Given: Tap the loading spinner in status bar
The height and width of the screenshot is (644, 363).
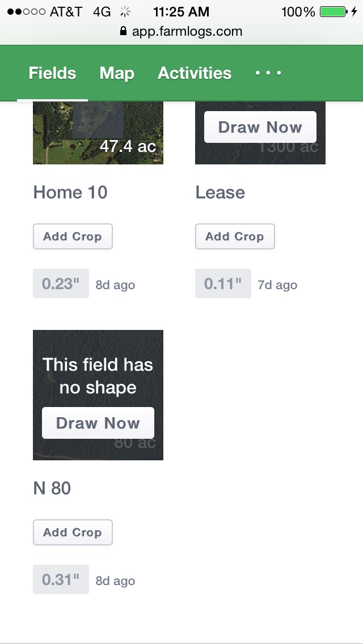Looking at the screenshot, I should click(125, 12).
